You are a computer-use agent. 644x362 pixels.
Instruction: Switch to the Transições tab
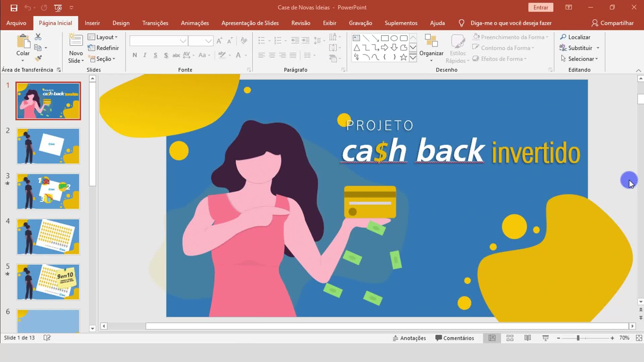155,23
